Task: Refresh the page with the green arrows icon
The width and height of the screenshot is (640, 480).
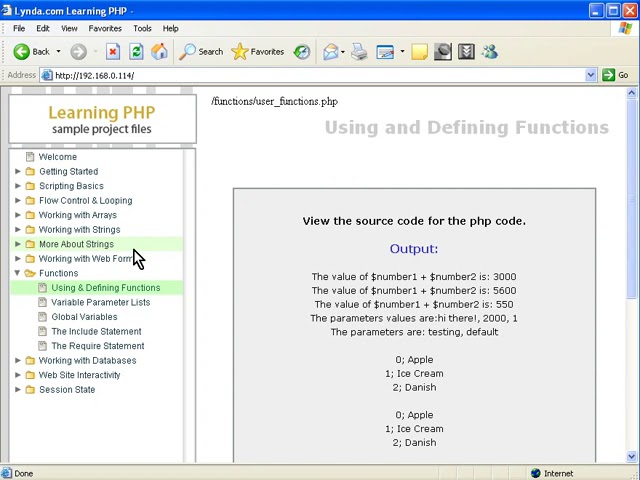Action: pyautogui.click(x=136, y=52)
